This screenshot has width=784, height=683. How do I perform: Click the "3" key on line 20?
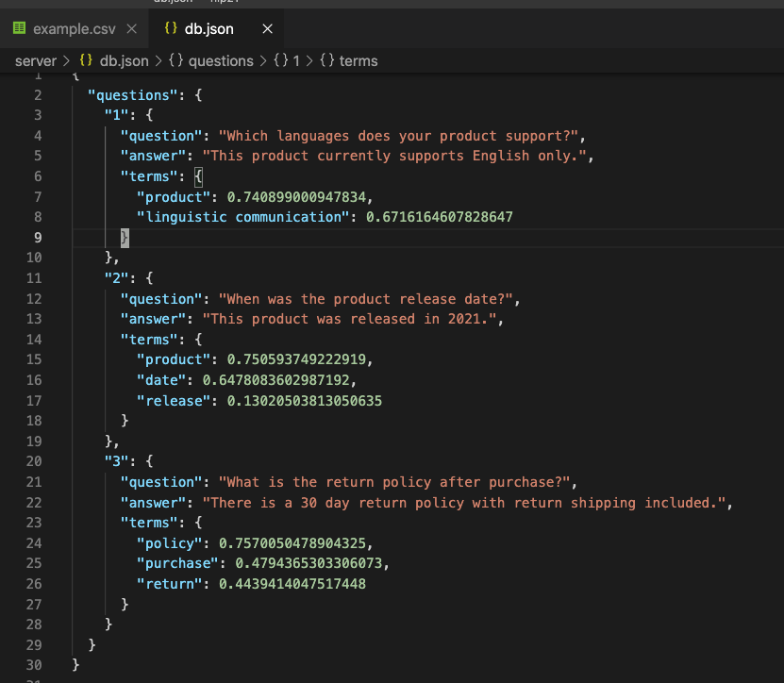pos(116,461)
